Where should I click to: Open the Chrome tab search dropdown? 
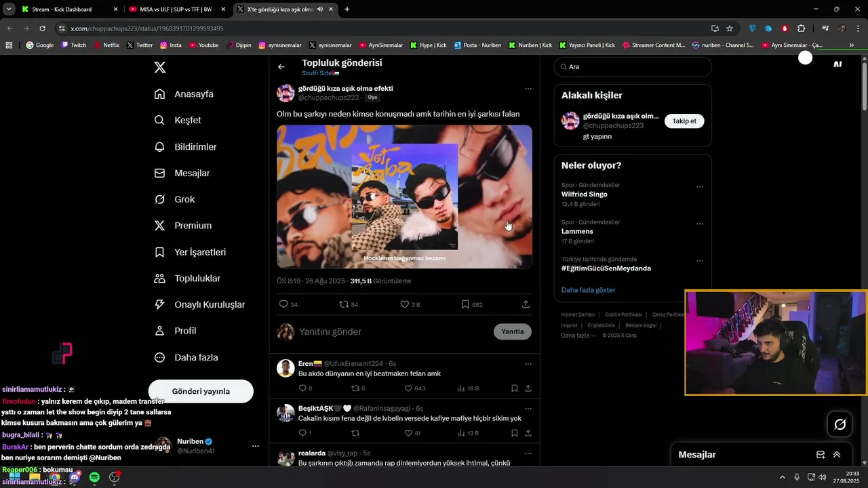pos(9,9)
